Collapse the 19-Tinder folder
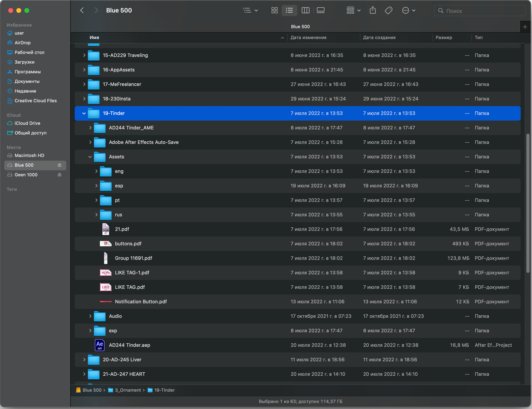 [x=84, y=113]
